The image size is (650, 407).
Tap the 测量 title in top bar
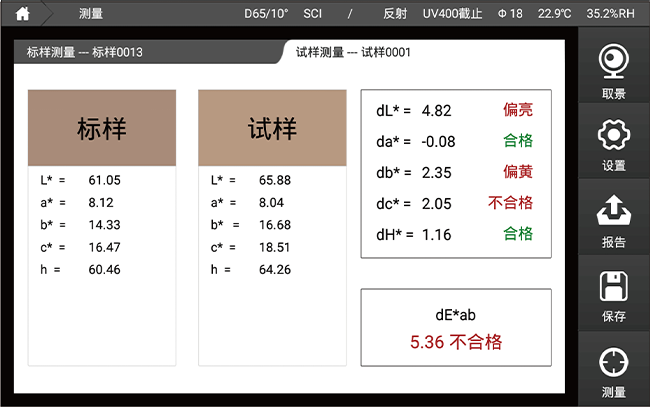(90, 14)
